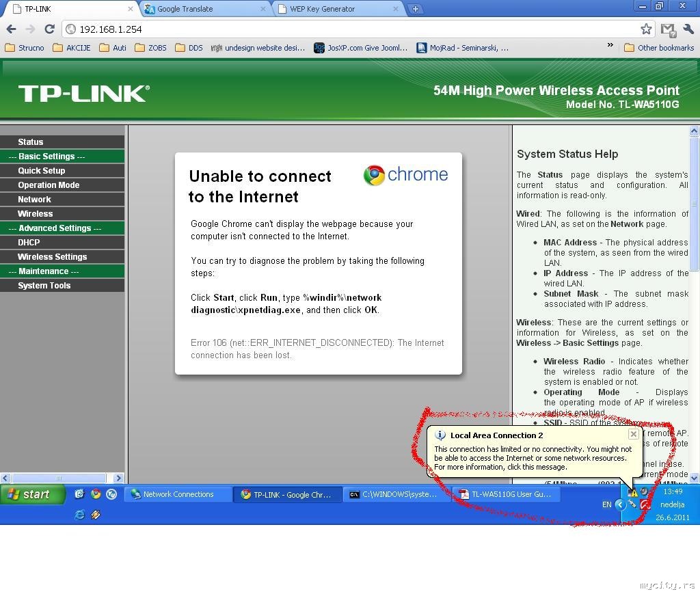The height and width of the screenshot is (594, 700).
Task: Launch Chrome from the Quick Launch bar
Action: (96, 494)
